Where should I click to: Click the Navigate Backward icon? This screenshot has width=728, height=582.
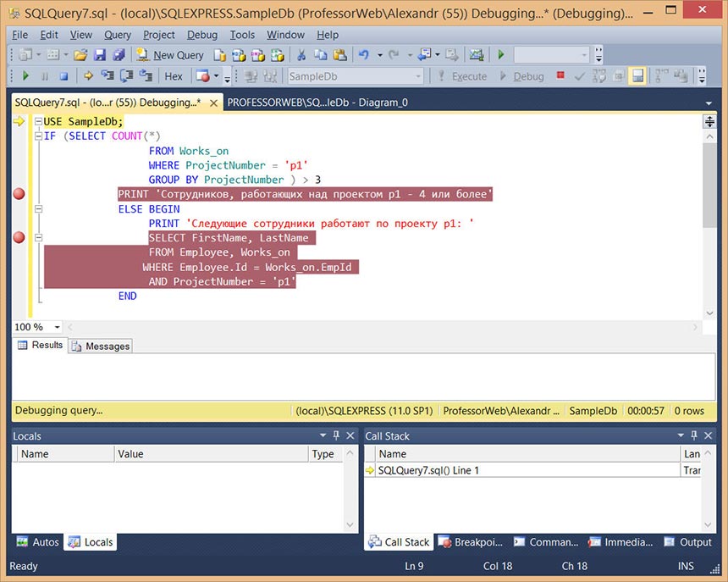click(x=424, y=55)
